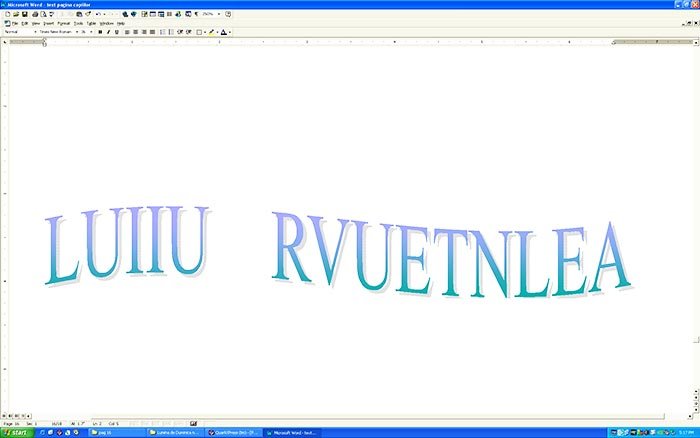The height and width of the screenshot is (438, 700).
Task: Apply the Font Color swatch
Action: [224, 32]
